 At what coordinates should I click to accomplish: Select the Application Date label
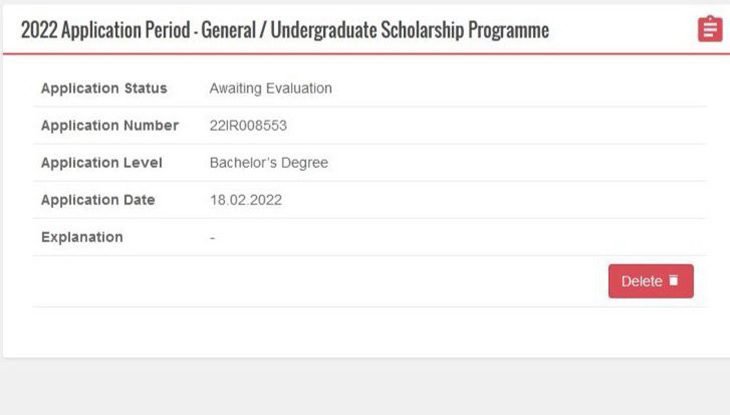[x=98, y=200]
